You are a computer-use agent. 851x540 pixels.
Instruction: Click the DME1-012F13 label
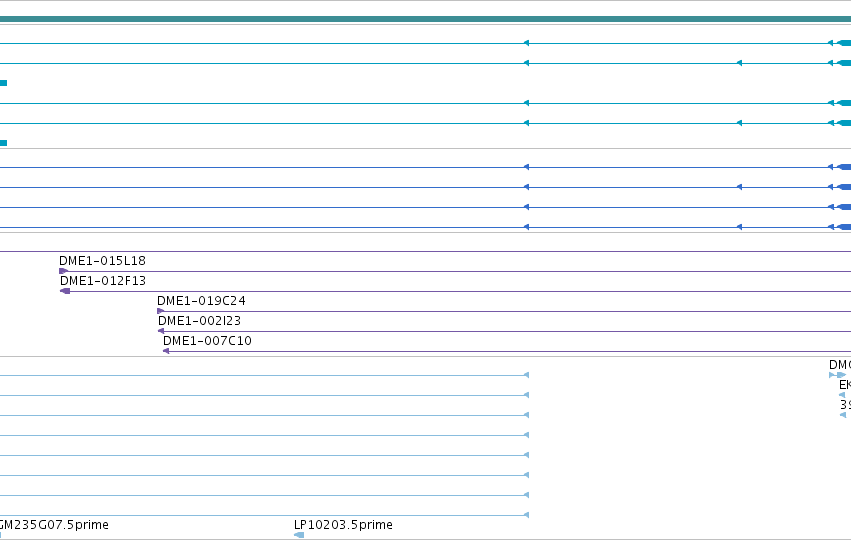[x=103, y=281]
